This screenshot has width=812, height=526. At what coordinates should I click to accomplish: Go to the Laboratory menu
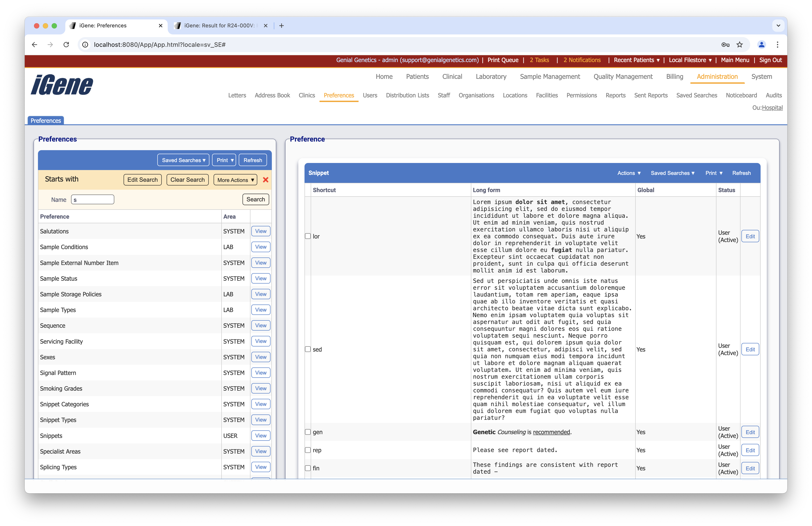coord(491,76)
